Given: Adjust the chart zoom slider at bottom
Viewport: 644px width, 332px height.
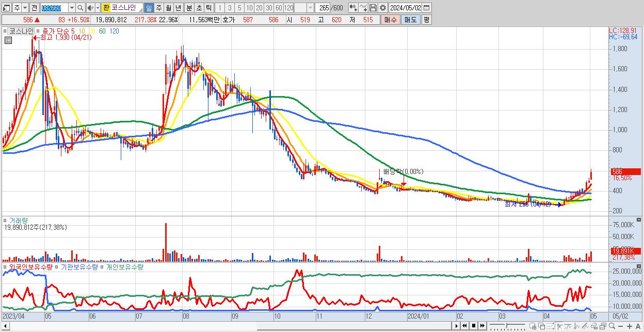Looking at the screenshot, I should pyautogui.click(x=507, y=326).
